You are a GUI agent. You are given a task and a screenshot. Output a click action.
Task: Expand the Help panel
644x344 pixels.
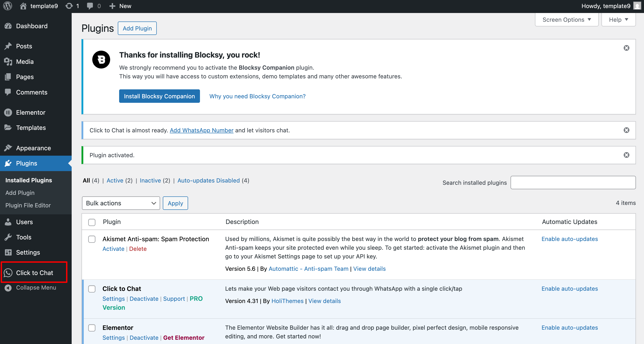[618, 20]
